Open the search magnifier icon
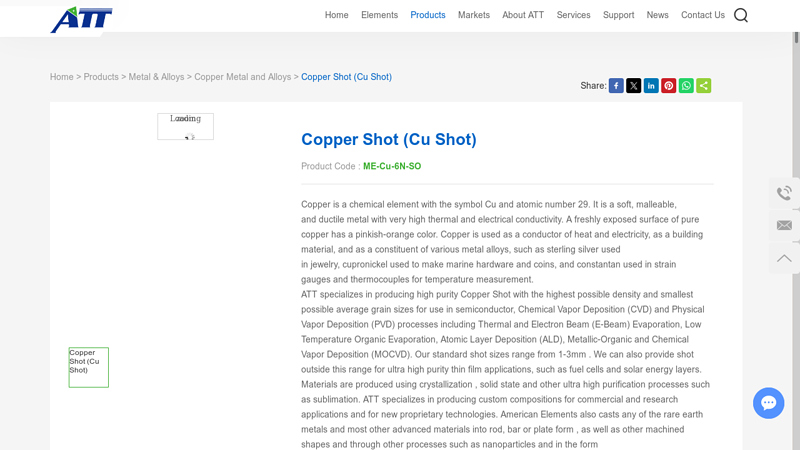 (x=741, y=15)
